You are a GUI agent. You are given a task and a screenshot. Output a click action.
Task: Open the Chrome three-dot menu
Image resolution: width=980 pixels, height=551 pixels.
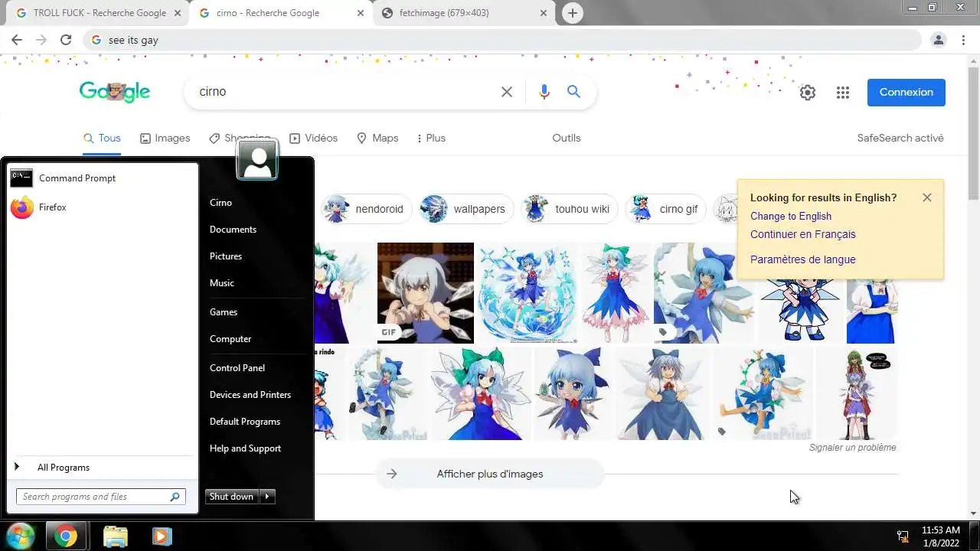pos(962,40)
